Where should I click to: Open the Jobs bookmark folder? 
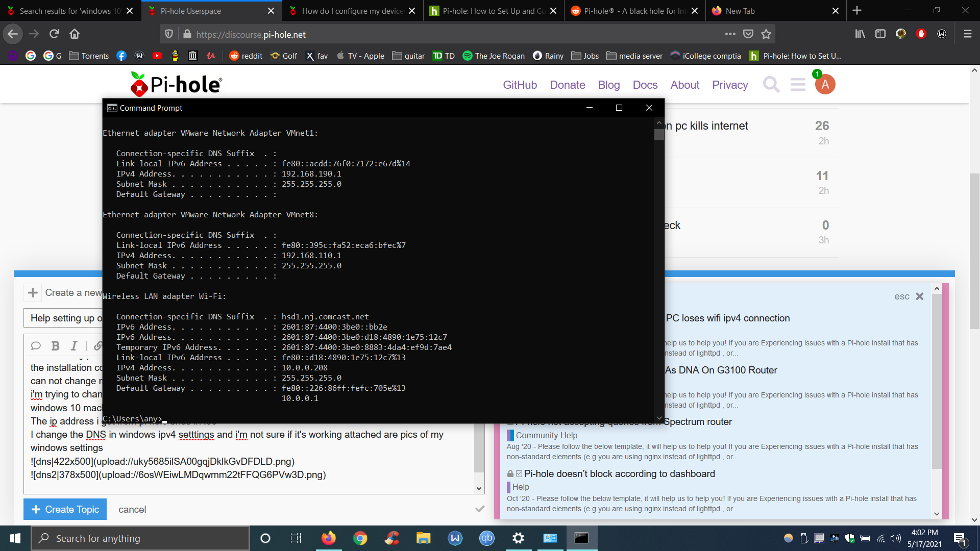coord(585,56)
